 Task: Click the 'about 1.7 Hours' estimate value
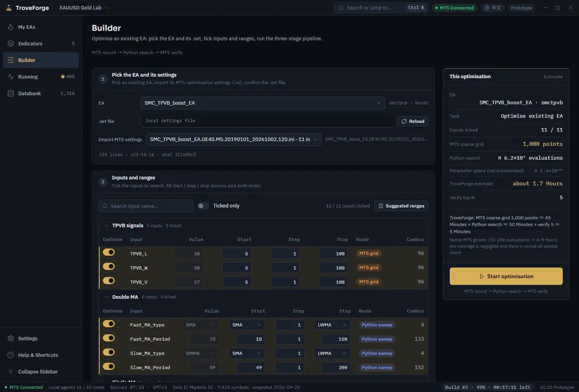538,184
